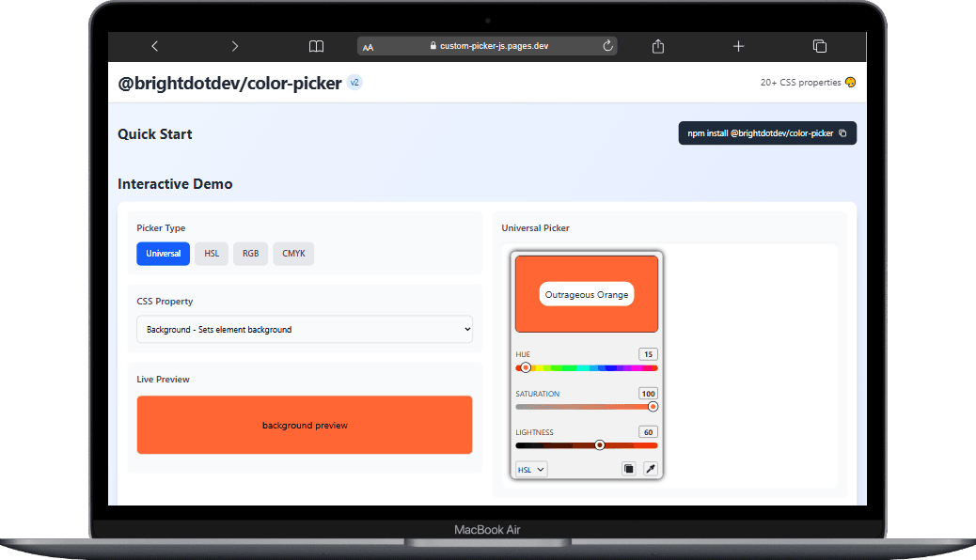This screenshot has width=976, height=560.
Task: Go forward with the browser forward arrow
Action: tap(235, 46)
